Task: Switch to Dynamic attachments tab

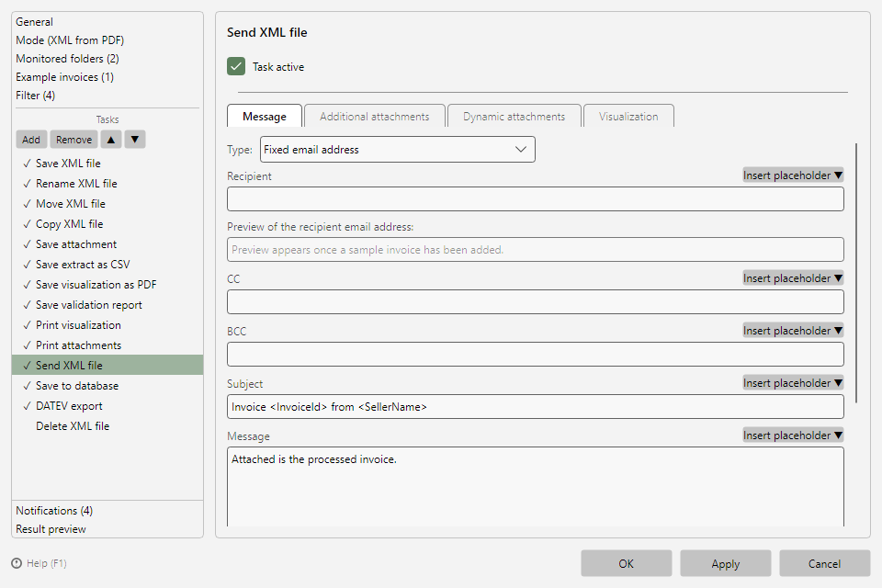Action: [x=514, y=117]
